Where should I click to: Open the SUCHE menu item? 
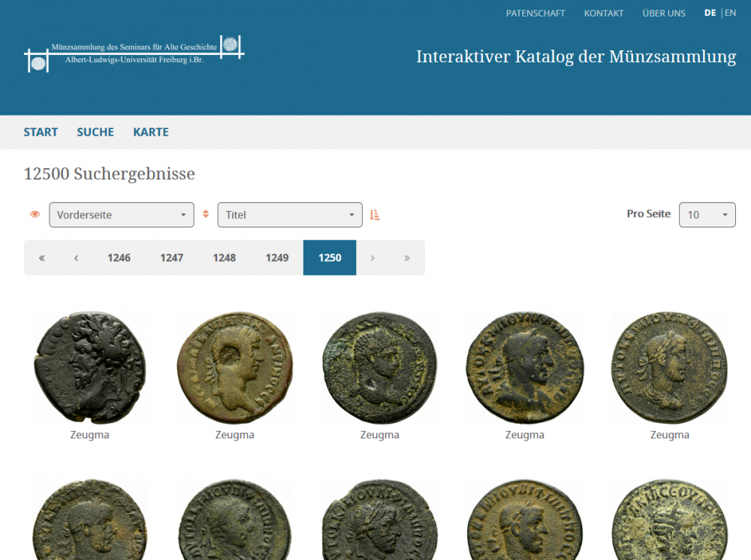pyautogui.click(x=95, y=132)
